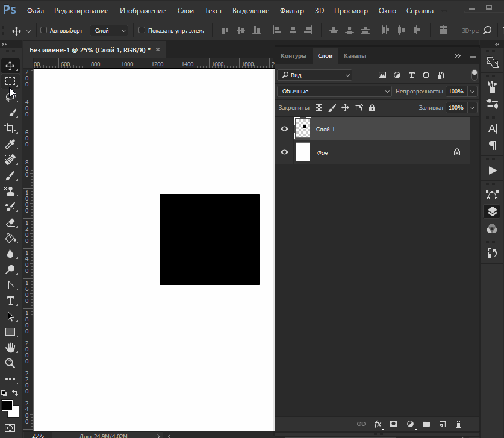Click the foreground color swatch
This screenshot has width=504, height=438.
click(x=7, y=405)
